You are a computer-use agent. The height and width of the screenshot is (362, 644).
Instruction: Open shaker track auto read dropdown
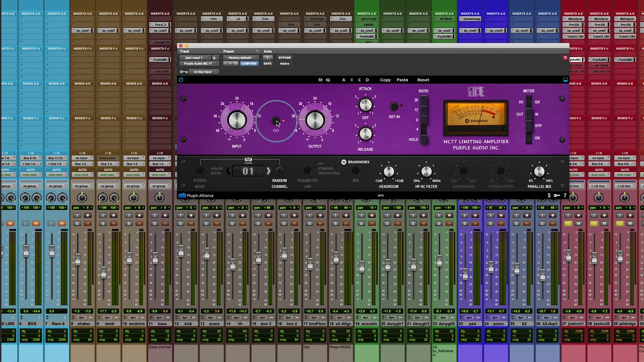pyautogui.click(x=82, y=174)
